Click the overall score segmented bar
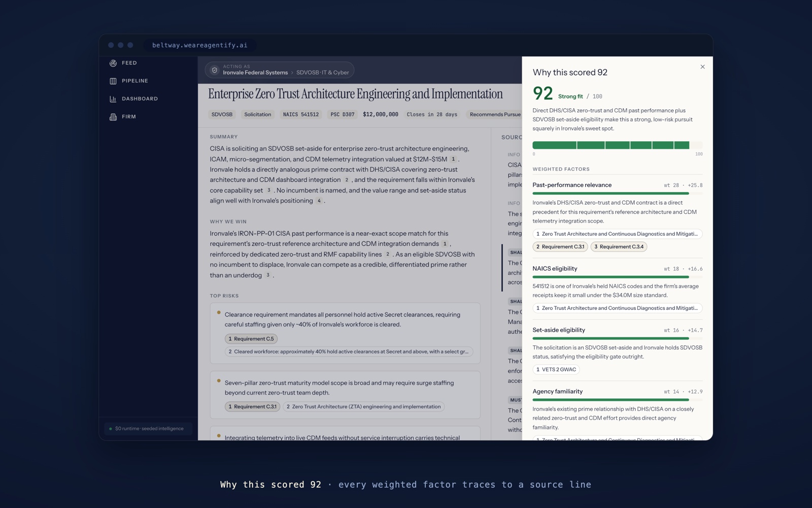 (618, 145)
